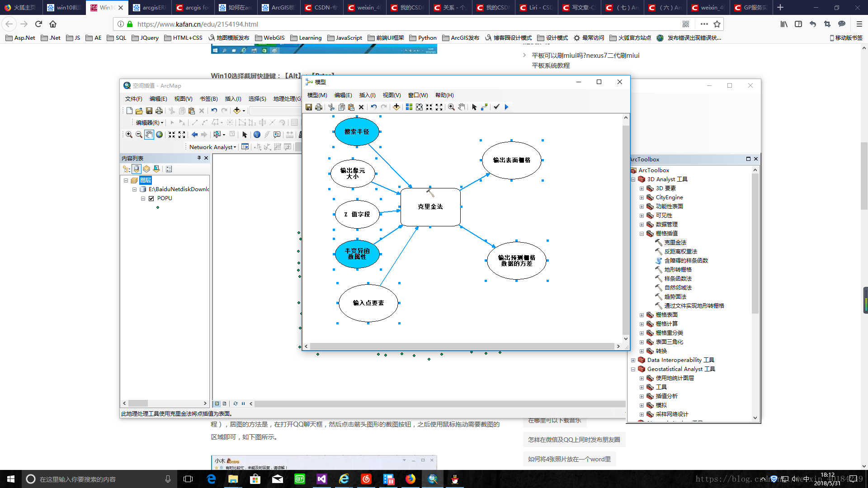Collapse the 栅格插值 toolset

(x=642, y=234)
